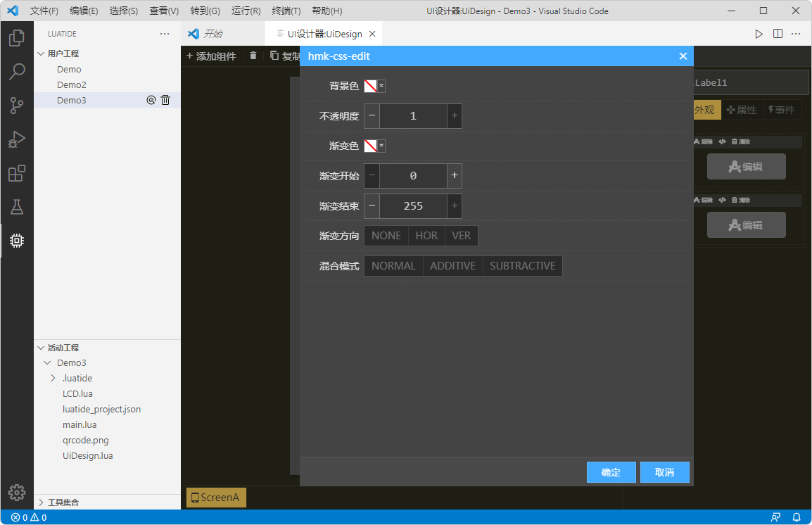
Task: Click the 渐变结束 value field showing 255
Action: coord(413,205)
